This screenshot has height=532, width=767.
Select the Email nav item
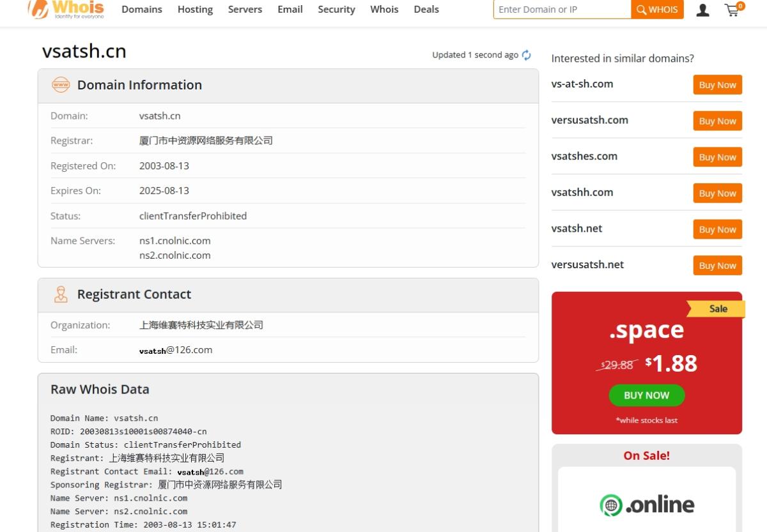tap(290, 9)
